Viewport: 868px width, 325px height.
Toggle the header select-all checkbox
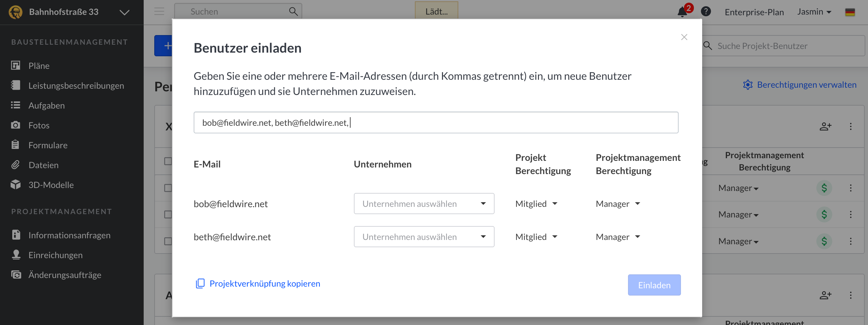coord(168,161)
